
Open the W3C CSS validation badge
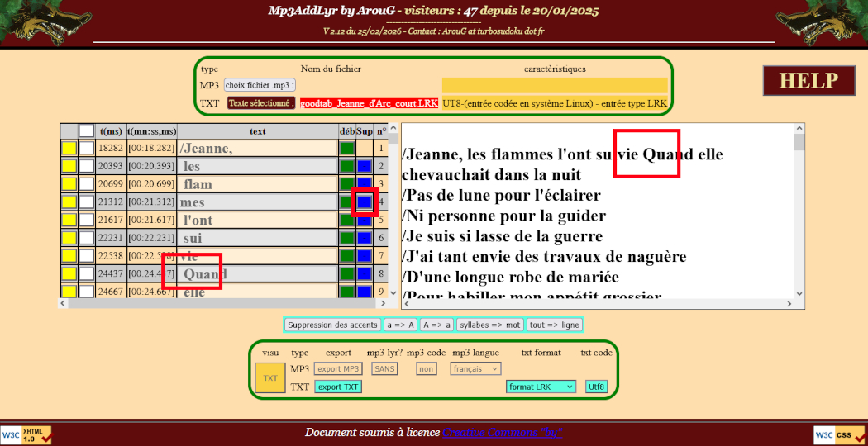coord(840,434)
